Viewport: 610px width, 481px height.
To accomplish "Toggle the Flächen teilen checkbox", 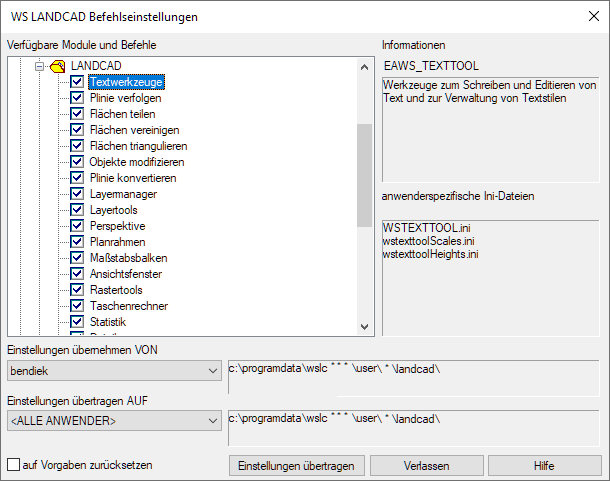I will tap(77, 114).
